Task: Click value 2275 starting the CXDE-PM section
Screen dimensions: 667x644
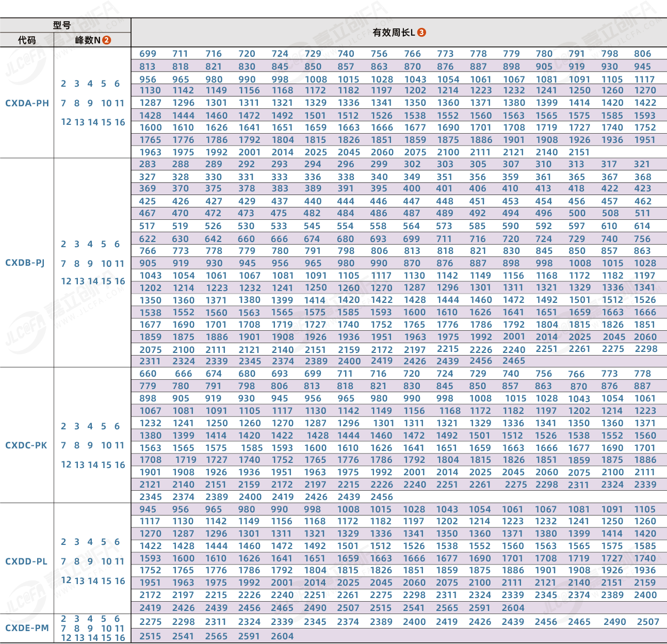Action: [151, 622]
